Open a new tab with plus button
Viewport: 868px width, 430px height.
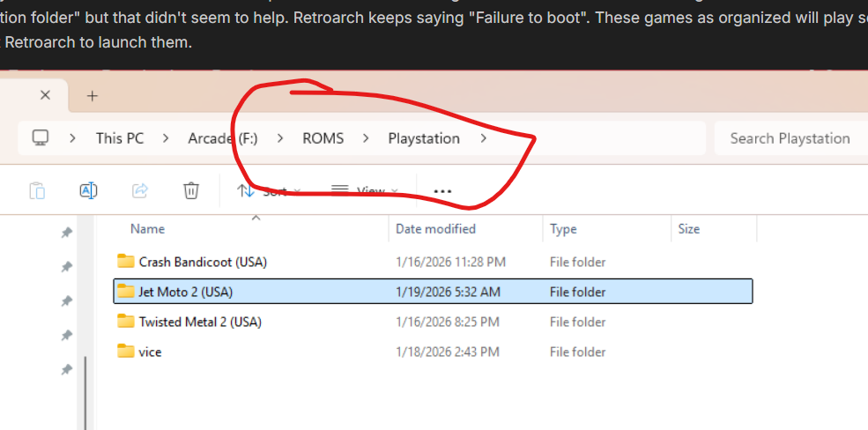(92, 96)
